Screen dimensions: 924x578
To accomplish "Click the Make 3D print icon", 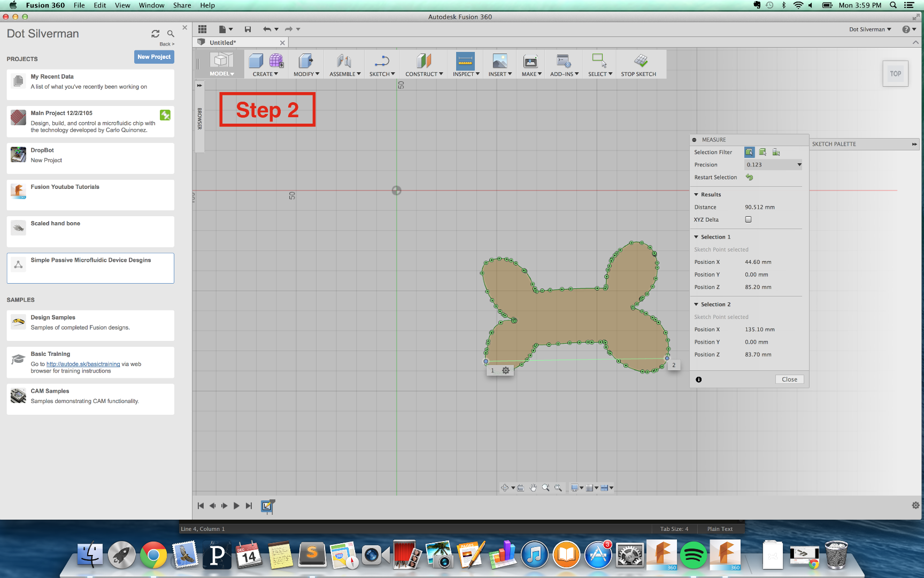I will (x=531, y=61).
